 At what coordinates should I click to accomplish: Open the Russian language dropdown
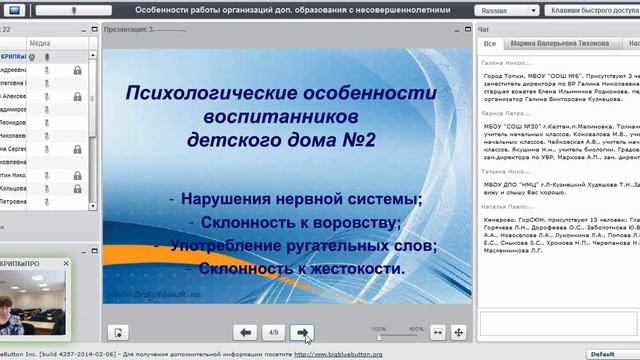pos(507,10)
